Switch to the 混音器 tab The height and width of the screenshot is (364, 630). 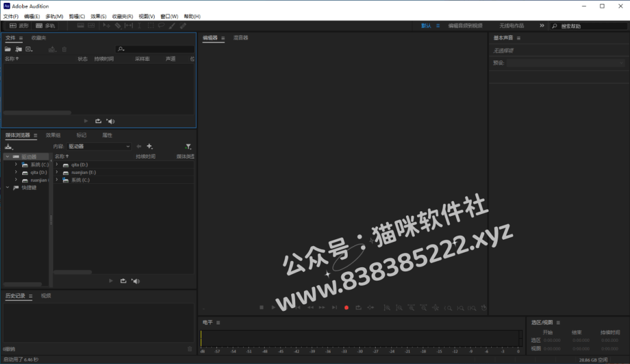tap(241, 38)
